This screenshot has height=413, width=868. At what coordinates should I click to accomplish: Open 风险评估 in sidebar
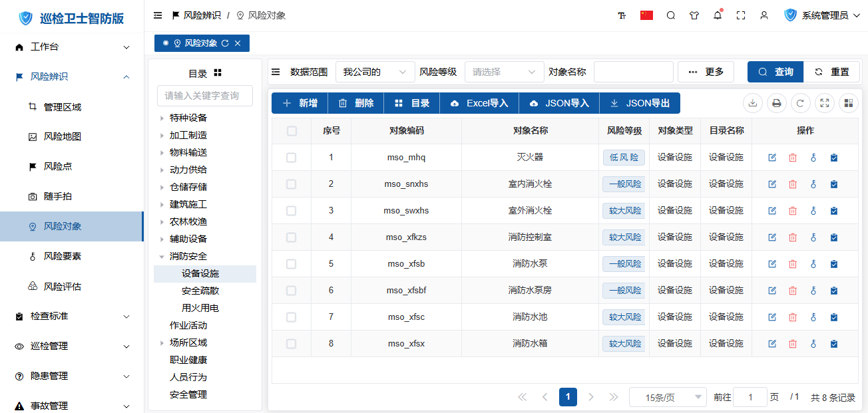click(72, 287)
